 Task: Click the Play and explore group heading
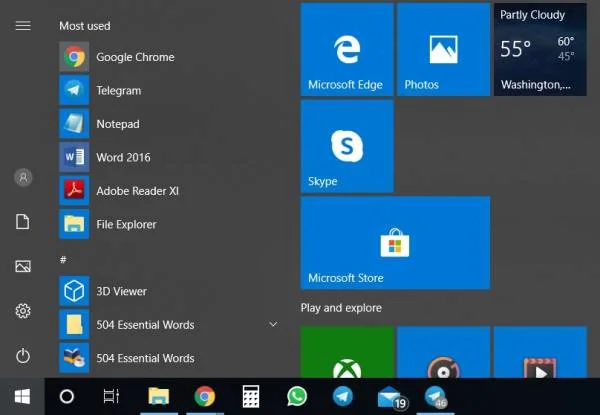click(x=341, y=308)
